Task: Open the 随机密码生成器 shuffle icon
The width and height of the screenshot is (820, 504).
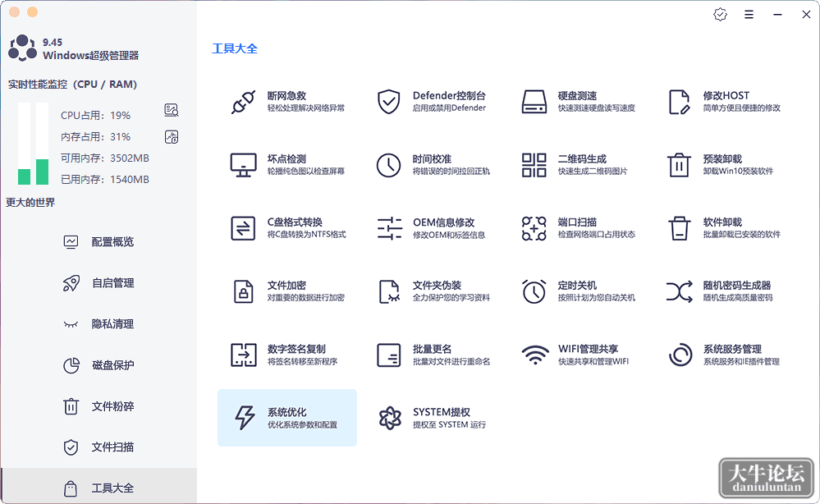Action: click(680, 291)
